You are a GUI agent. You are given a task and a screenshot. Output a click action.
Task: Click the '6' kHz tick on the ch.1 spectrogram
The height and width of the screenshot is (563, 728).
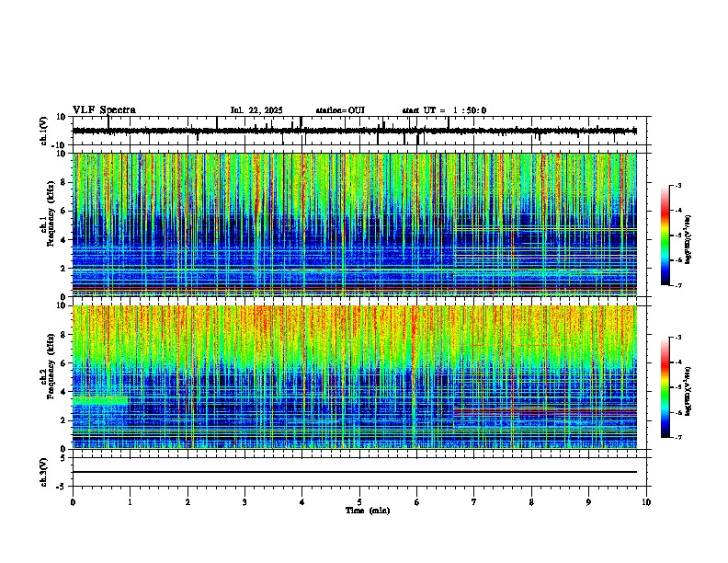[63, 211]
